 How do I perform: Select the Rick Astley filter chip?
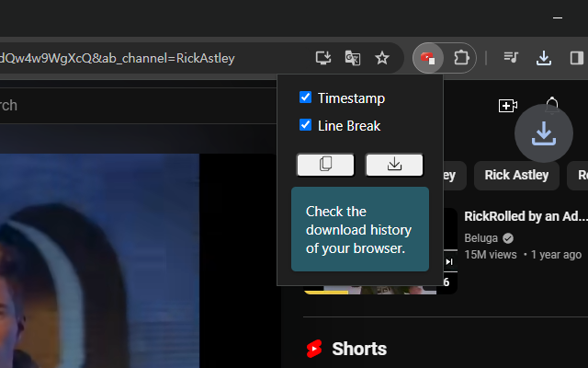(x=516, y=175)
